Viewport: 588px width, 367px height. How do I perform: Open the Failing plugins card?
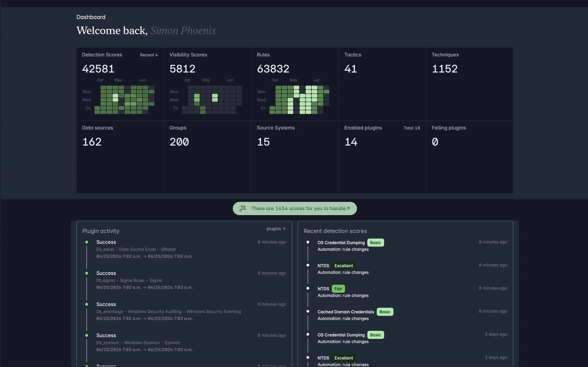[470, 157]
